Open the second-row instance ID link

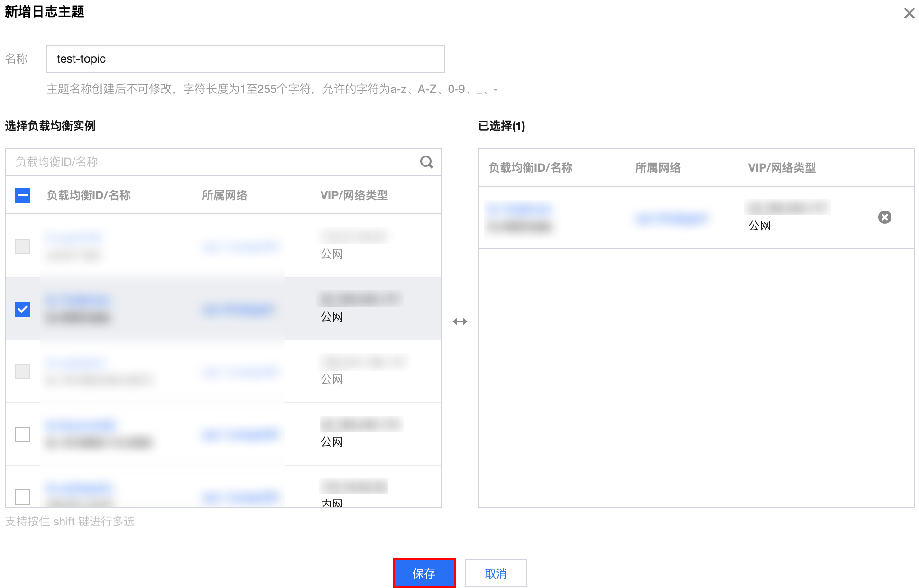click(78, 301)
